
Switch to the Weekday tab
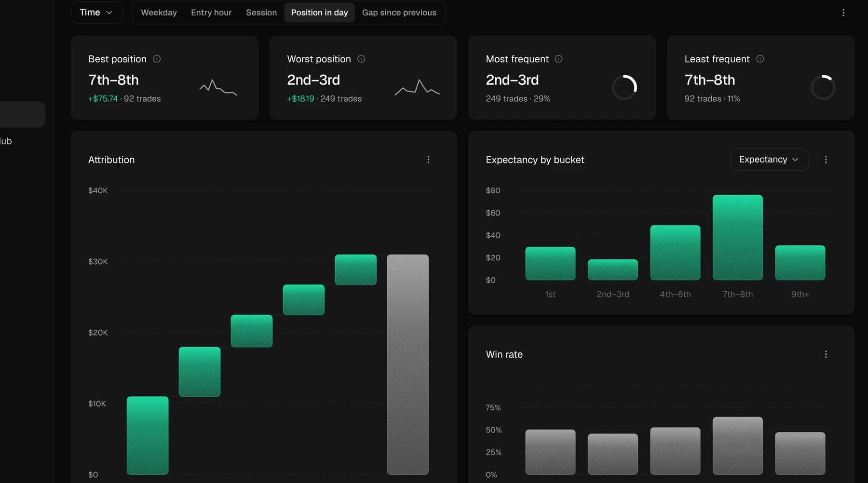[x=159, y=13]
